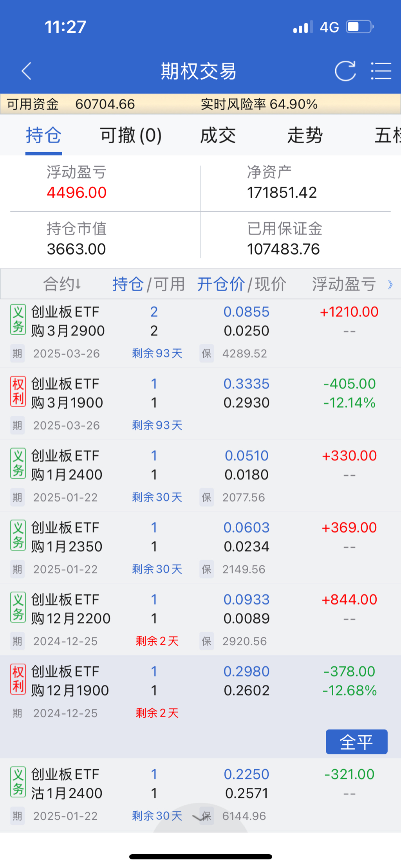The image size is (401, 868).
Task: Toggle 开仓价 in 开仓价/现价 column header
Action: [220, 284]
